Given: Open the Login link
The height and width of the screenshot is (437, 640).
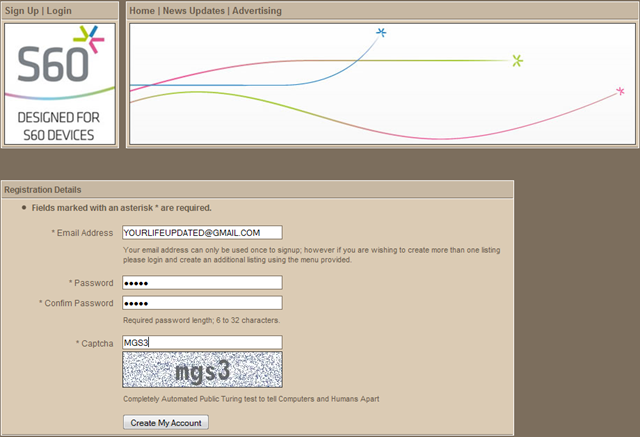Looking at the screenshot, I should coord(59,11).
